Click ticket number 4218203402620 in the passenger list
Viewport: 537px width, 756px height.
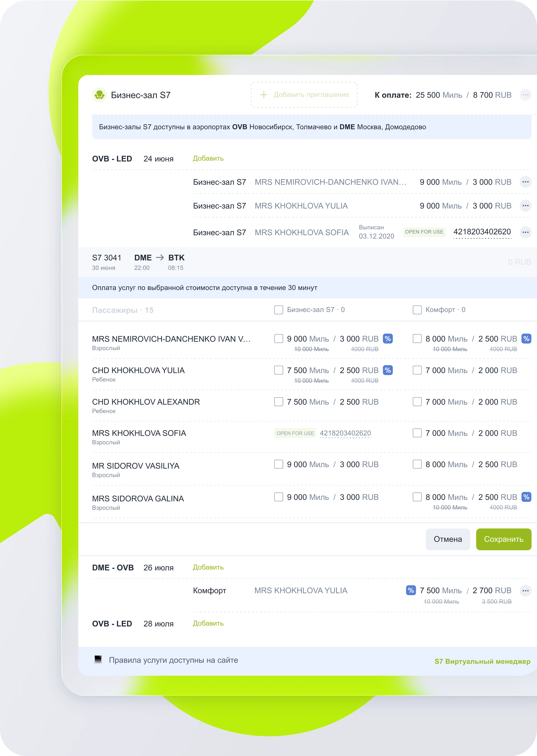point(345,433)
